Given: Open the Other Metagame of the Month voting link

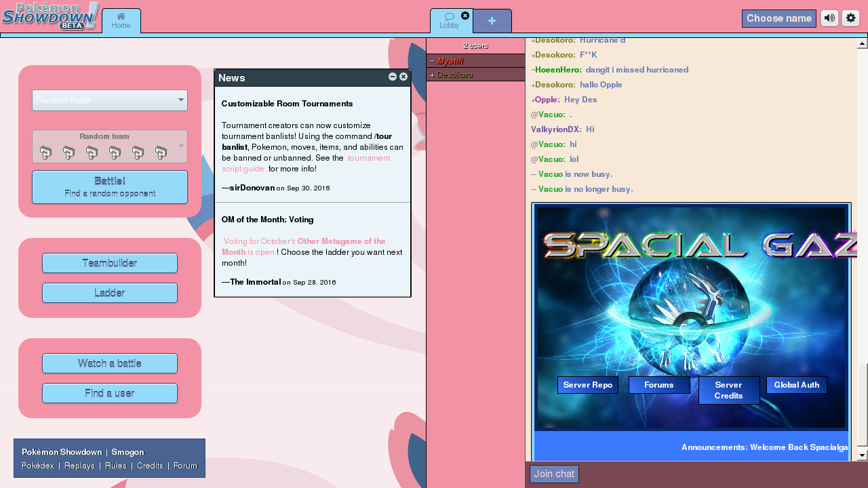Looking at the screenshot, I should click(303, 246).
